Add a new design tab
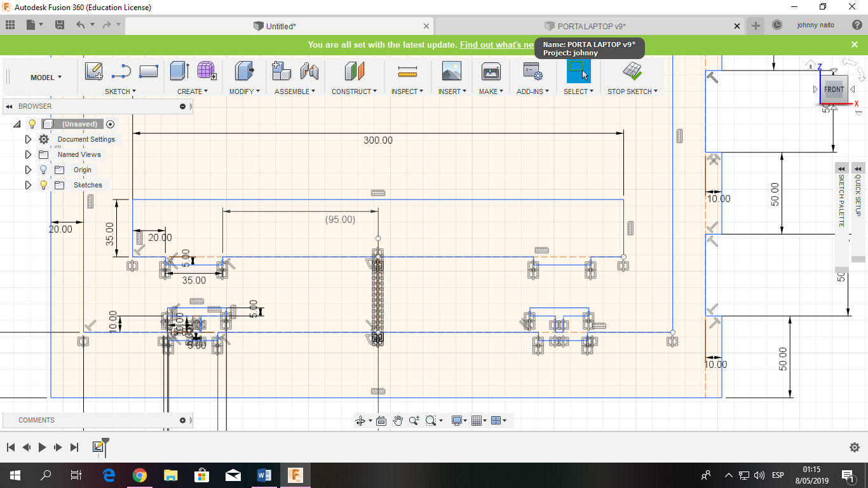This screenshot has width=868, height=488. click(x=756, y=25)
